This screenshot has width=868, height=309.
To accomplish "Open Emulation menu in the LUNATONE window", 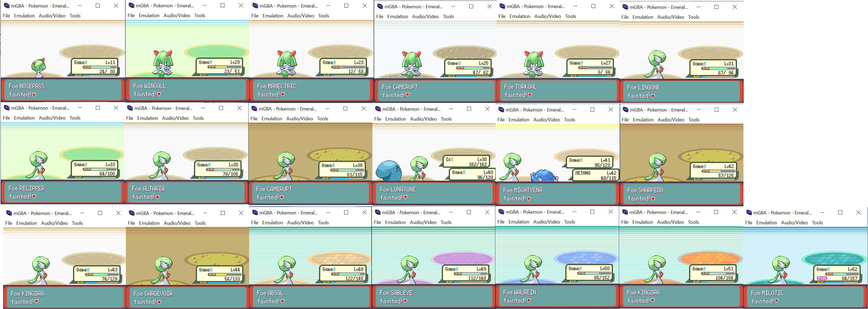I will 396,119.
